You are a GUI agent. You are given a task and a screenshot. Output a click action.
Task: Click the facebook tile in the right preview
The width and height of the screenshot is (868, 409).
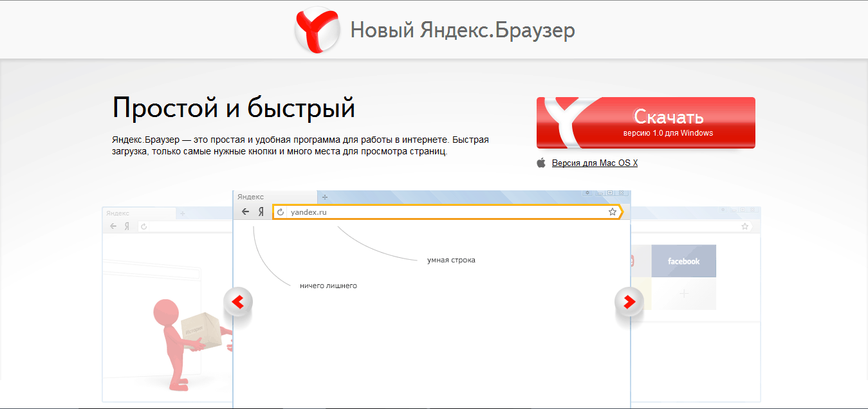click(683, 261)
